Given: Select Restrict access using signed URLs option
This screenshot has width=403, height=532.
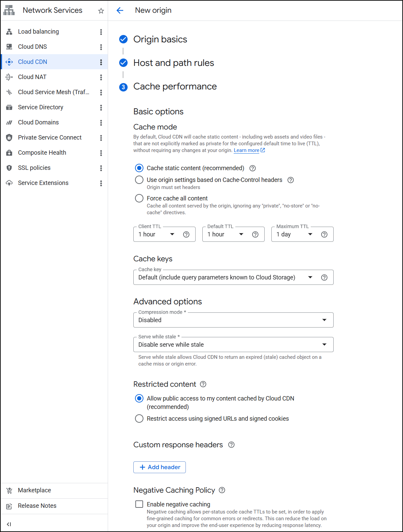Looking at the screenshot, I should tap(139, 419).
